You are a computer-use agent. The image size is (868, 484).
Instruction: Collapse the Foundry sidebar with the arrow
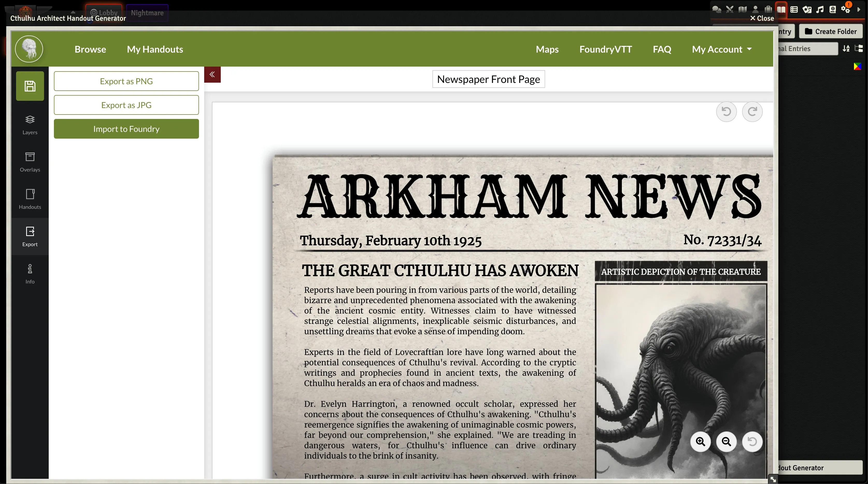859,9
